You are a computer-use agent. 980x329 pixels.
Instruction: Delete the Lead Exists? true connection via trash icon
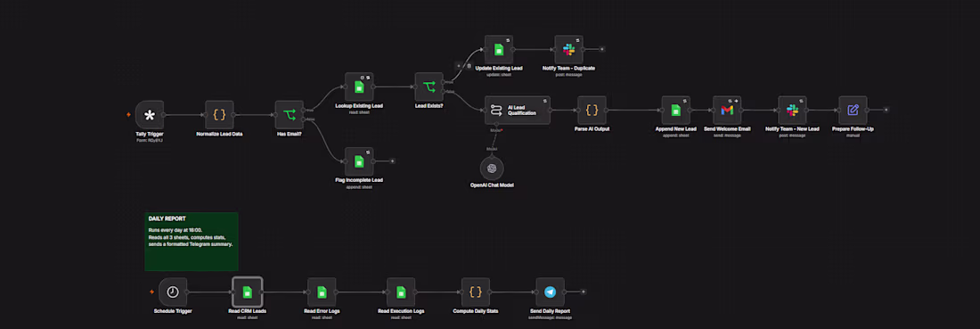click(x=469, y=66)
